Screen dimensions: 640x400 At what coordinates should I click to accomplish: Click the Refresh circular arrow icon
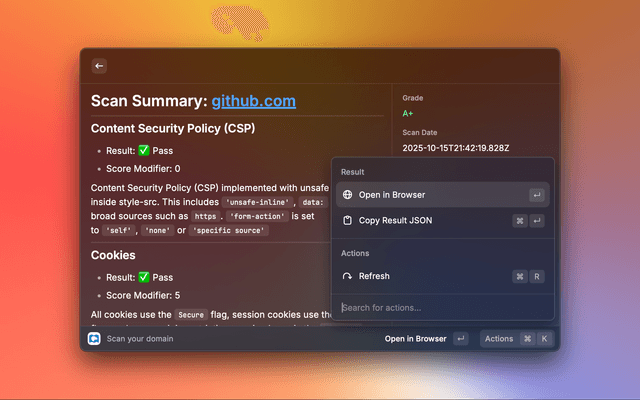(x=347, y=276)
